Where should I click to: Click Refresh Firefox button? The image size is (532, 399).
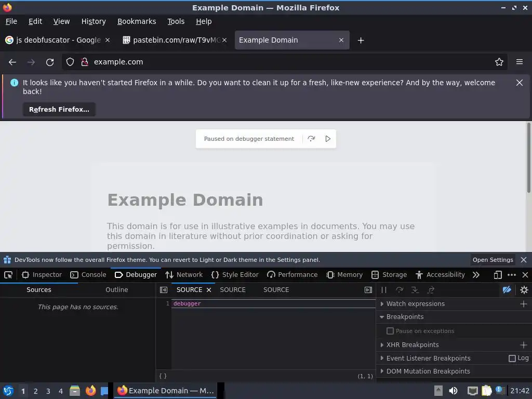point(59,110)
